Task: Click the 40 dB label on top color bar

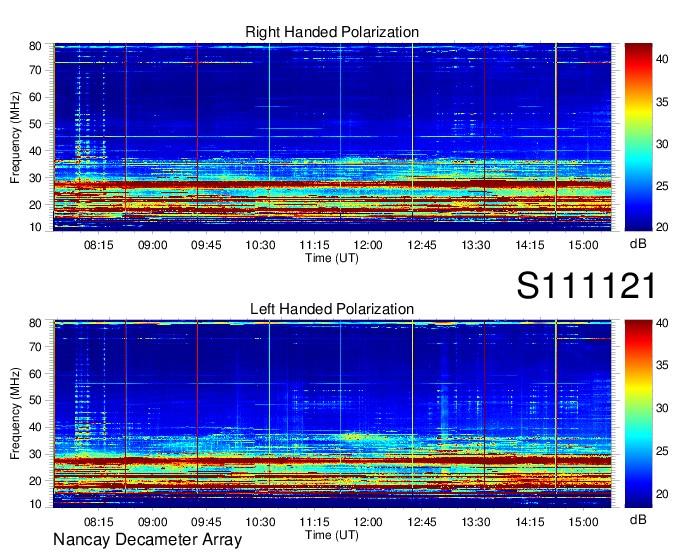Action: click(x=662, y=59)
